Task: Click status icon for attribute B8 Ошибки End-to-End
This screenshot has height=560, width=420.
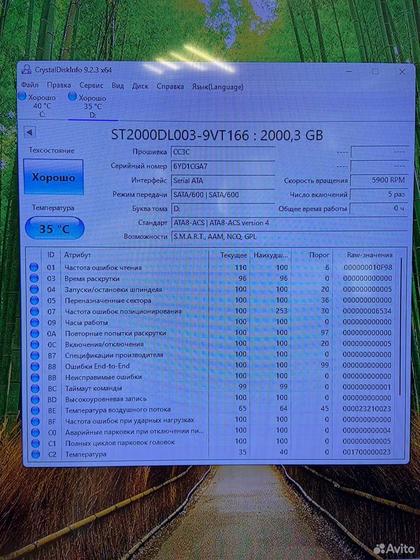Action: [x=35, y=366]
